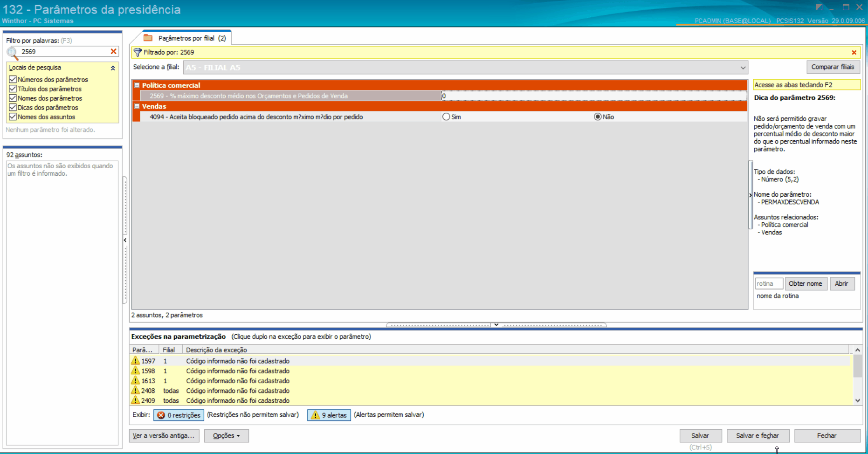The height and width of the screenshot is (454, 868).
Task: Click 'Ver a versão antiga...' button
Action: [164, 436]
